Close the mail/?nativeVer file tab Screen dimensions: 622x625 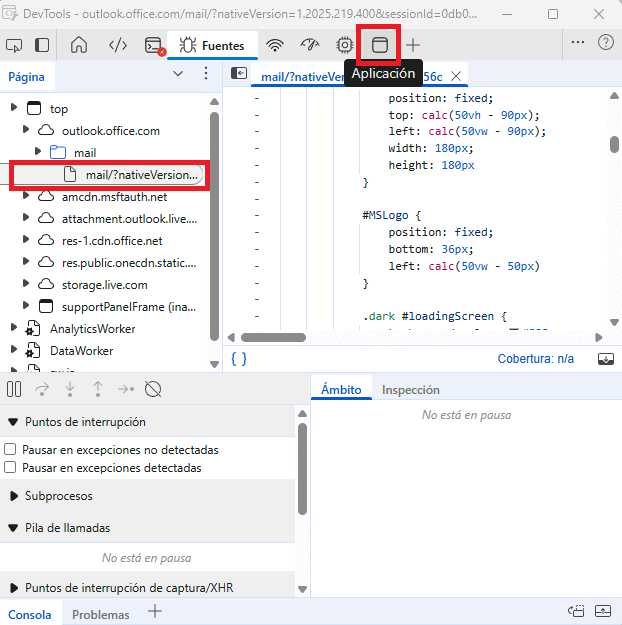point(456,76)
